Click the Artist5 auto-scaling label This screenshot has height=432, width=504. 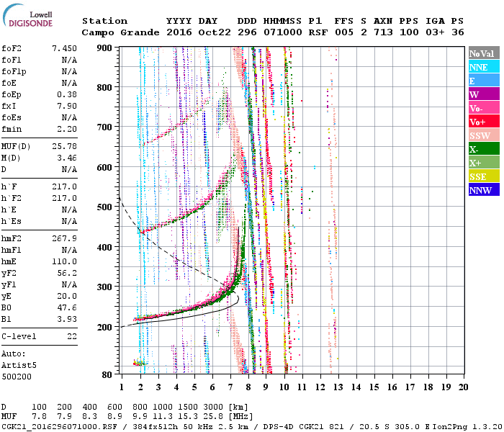tap(19, 366)
